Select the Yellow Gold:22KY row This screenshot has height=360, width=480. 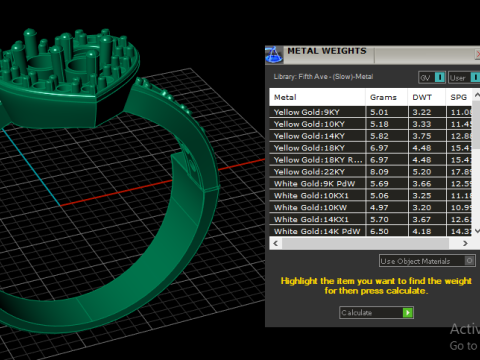click(x=370, y=172)
